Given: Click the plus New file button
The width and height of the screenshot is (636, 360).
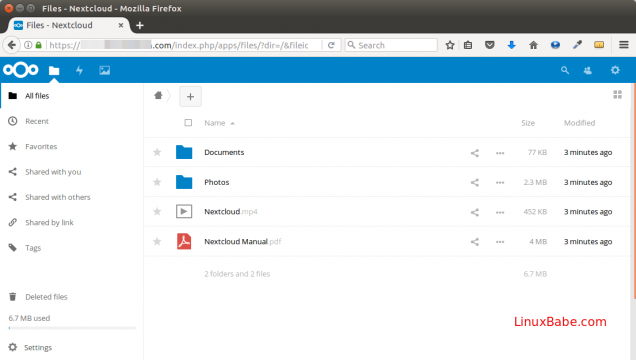Looking at the screenshot, I should coord(190,96).
